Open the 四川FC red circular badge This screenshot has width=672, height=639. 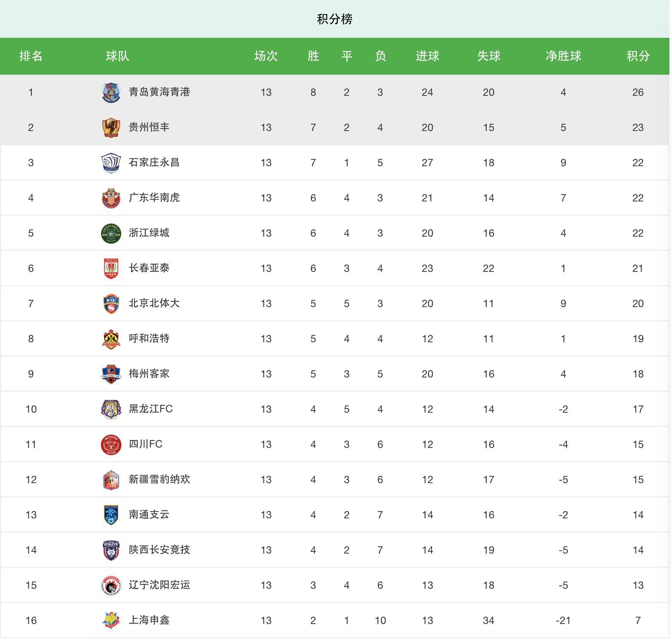(111, 444)
